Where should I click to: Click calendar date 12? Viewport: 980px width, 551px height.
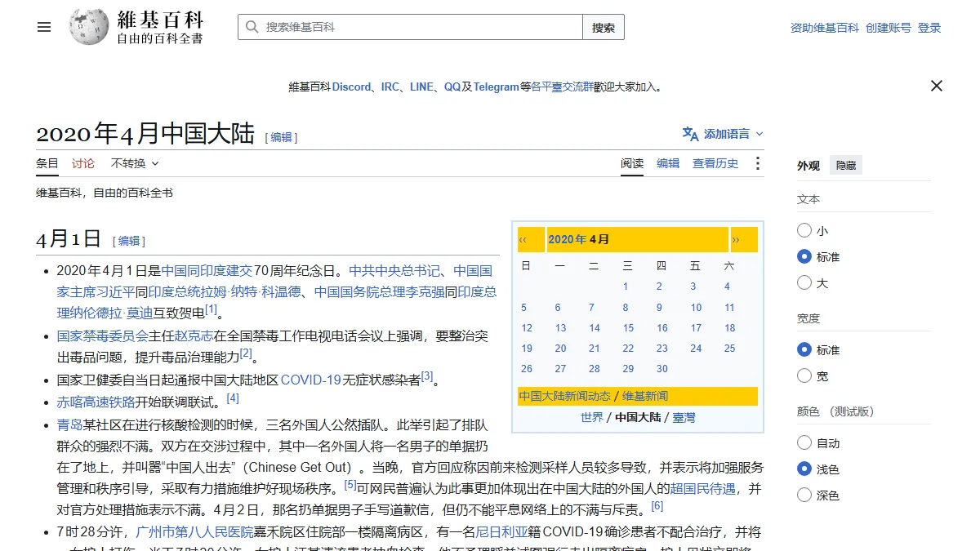[x=527, y=328]
